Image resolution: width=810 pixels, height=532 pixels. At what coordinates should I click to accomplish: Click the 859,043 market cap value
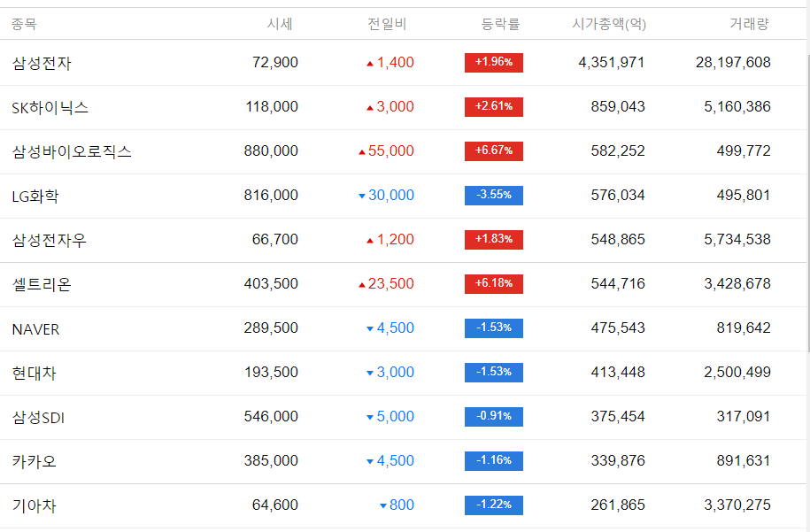pos(618,107)
